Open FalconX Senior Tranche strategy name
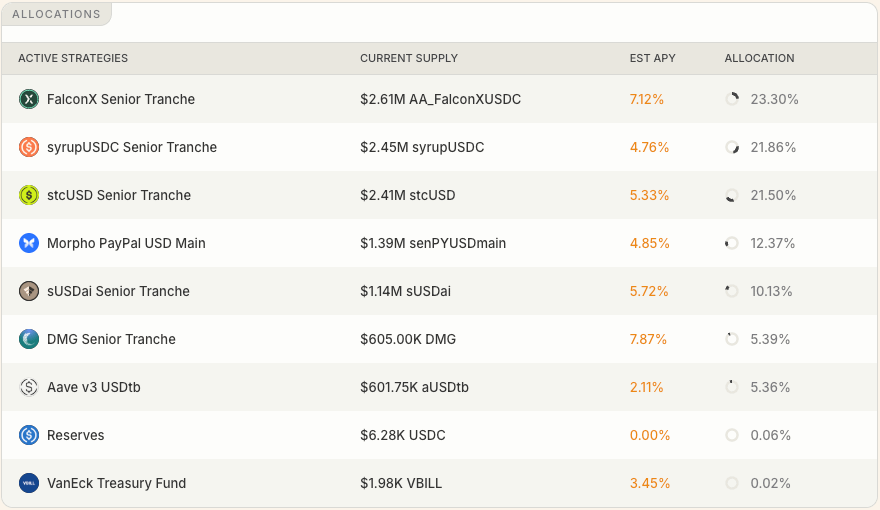The image size is (880, 510). click(x=121, y=99)
